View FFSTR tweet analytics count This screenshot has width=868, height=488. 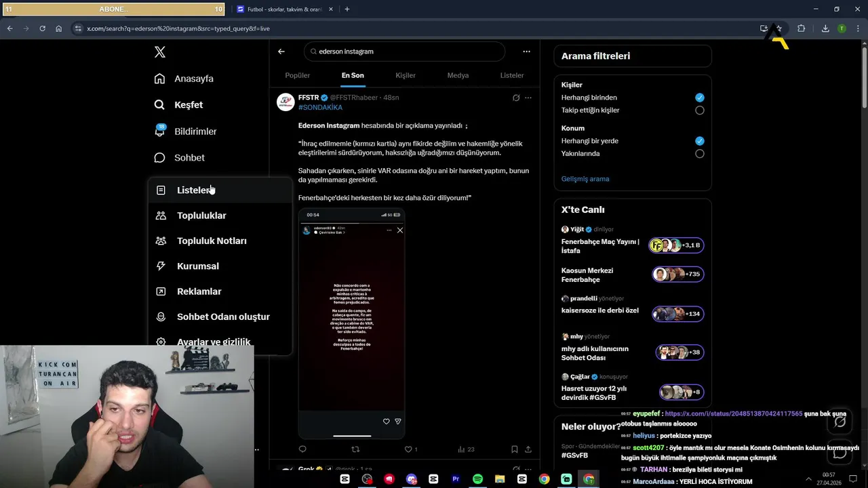pos(466,449)
